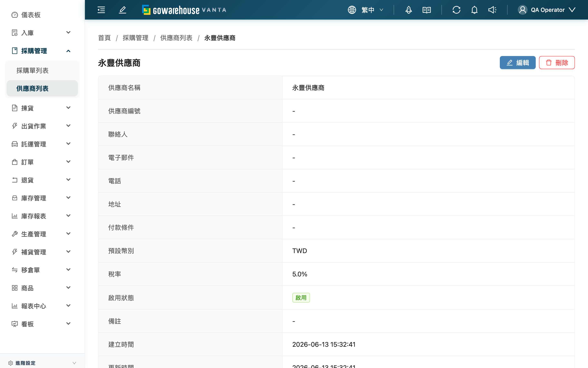Open the 儀表板 menu item
The width and height of the screenshot is (588, 368).
42,15
